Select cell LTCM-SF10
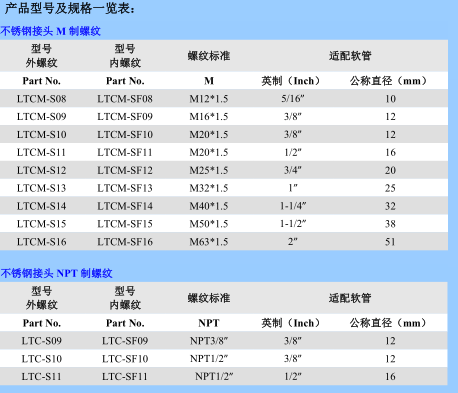This screenshot has width=458, height=393. pos(125,135)
